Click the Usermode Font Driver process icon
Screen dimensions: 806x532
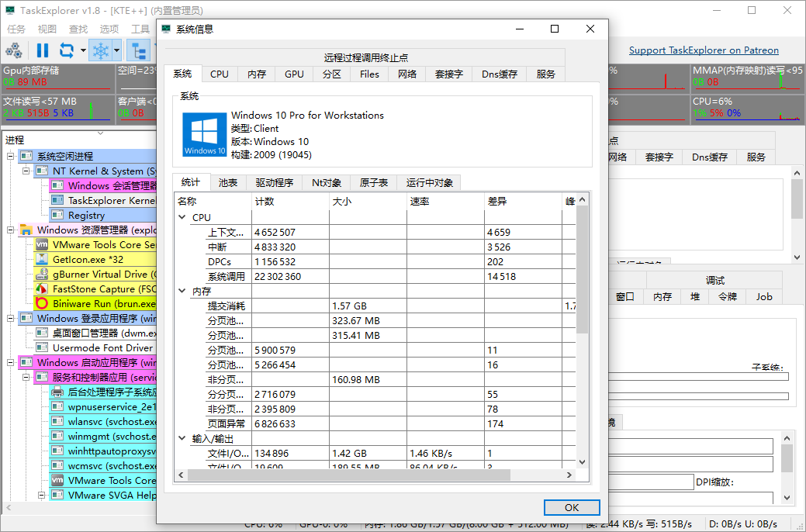pyautogui.click(x=42, y=348)
